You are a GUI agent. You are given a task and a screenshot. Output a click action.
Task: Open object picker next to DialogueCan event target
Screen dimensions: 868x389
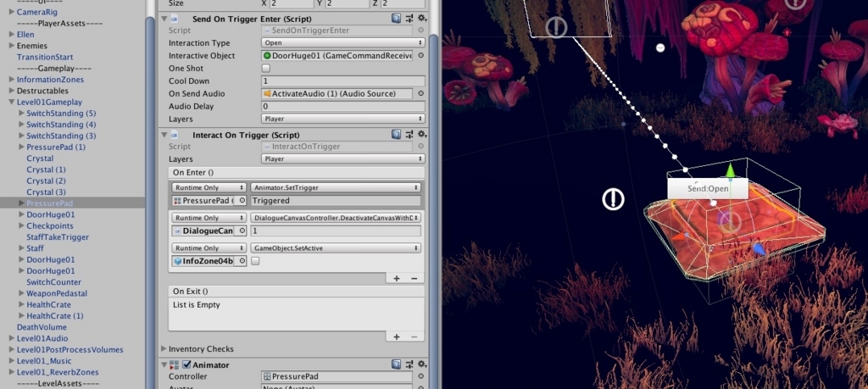click(x=242, y=231)
